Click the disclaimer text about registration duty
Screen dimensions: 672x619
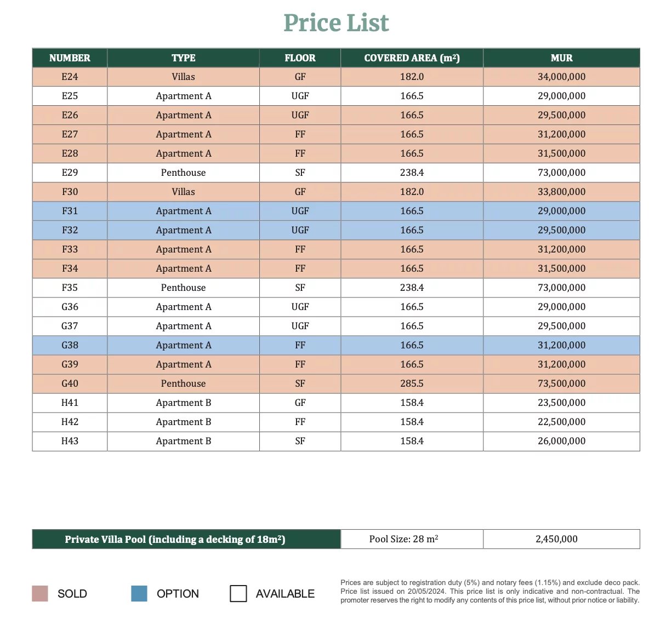(x=490, y=592)
